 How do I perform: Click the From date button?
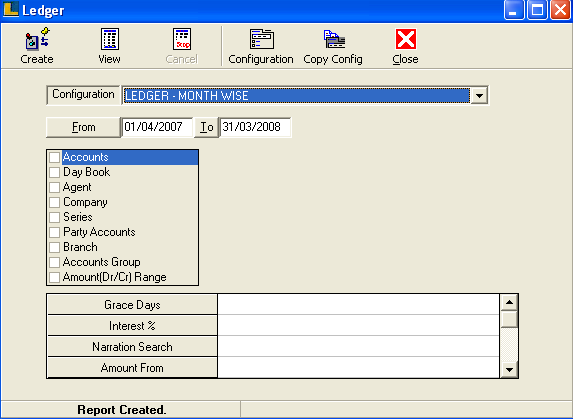click(x=83, y=127)
